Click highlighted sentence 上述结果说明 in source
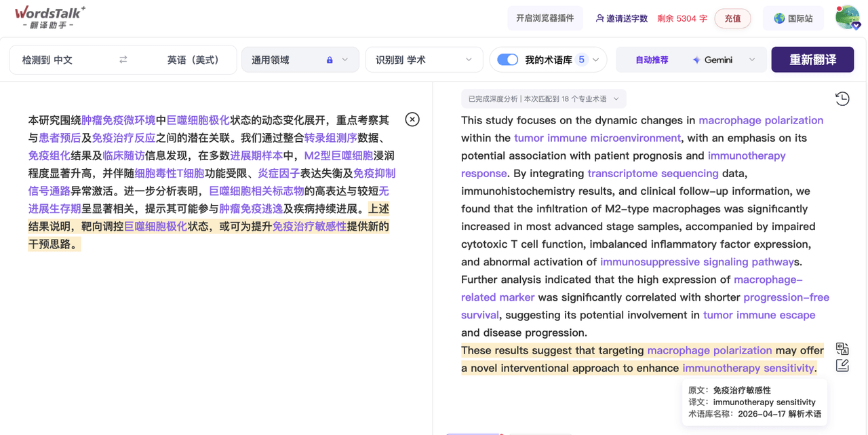Image resolution: width=868 pixels, height=435 pixels. pos(208,226)
